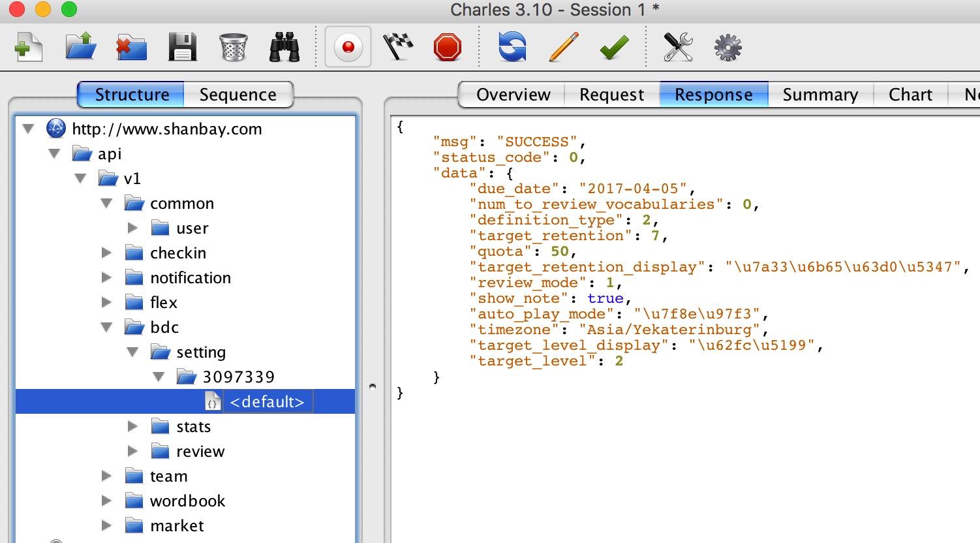Collapse the v1 folder
Screen dimensions: 980x543
point(80,178)
